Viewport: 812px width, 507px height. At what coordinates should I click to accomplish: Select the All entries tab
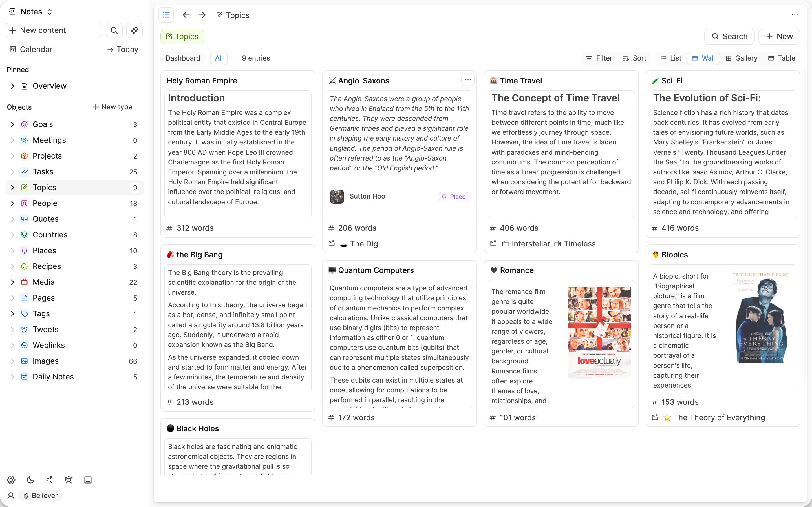coord(219,58)
